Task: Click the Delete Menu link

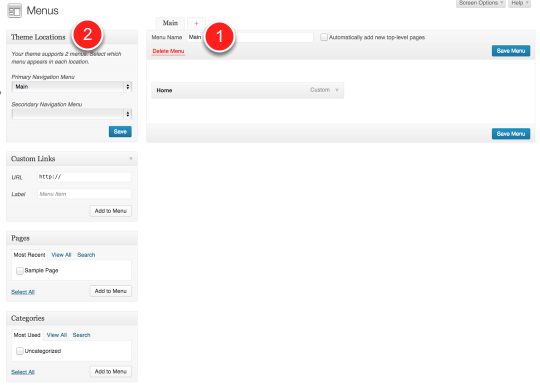Action: [x=168, y=51]
